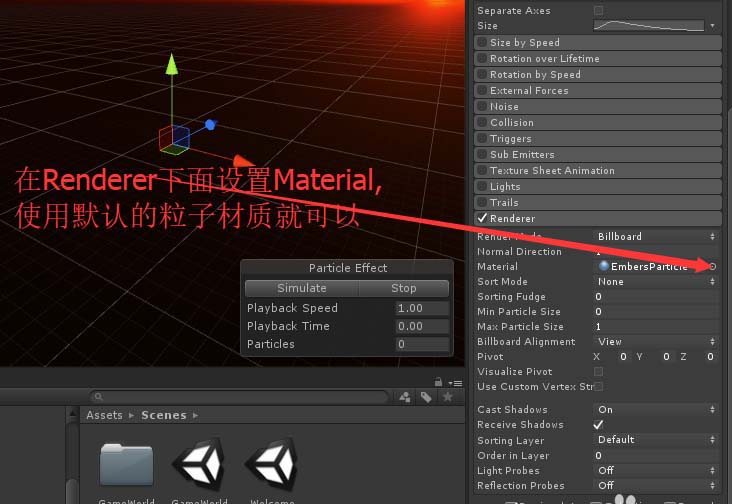The image size is (732, 504).
Task: Click the Max Particle Size value field
Action: [655, 327]
